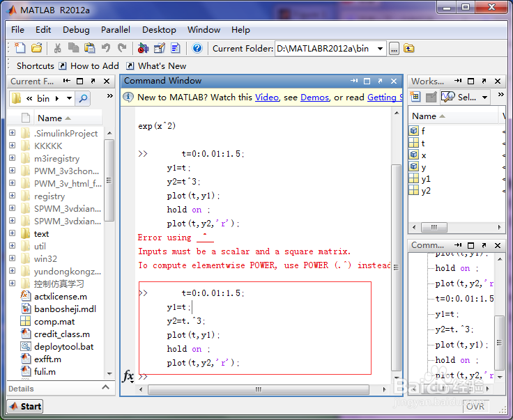
Task: Open the GUIDE icon in the toolbar
Action: tap(160, 48)
